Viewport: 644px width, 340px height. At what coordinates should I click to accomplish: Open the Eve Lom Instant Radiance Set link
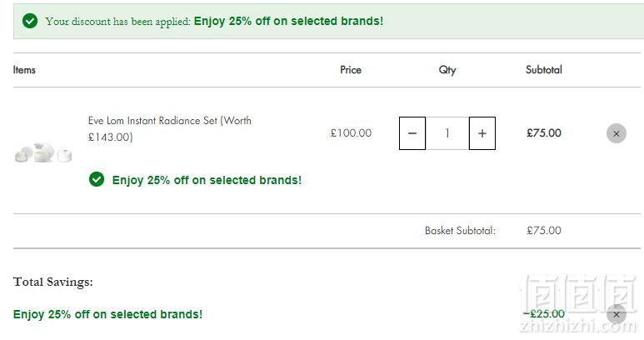(170, 128)
